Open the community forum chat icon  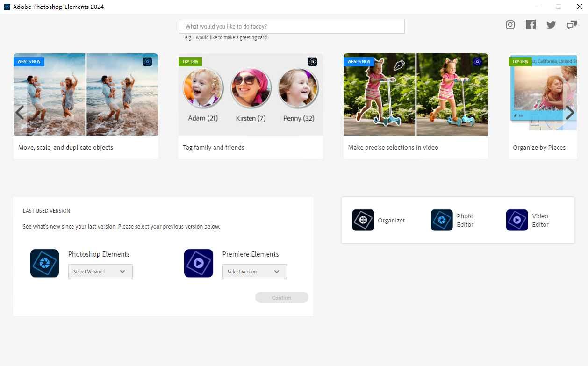pyautogui.click(x=572, y=25)
